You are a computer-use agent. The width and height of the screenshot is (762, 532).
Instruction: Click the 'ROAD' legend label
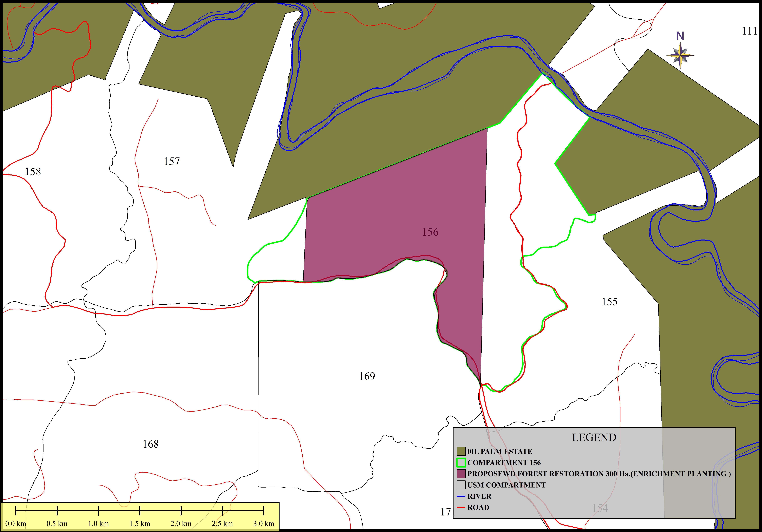[x=478, y=507]
